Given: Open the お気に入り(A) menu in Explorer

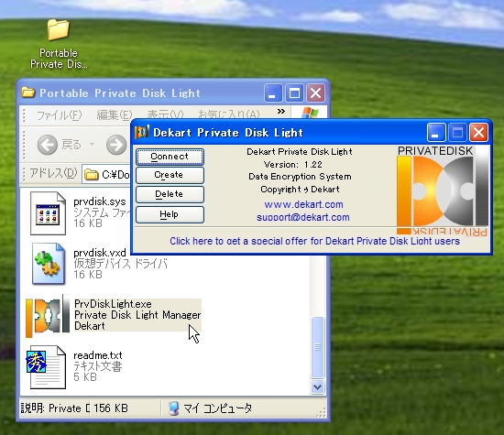Looking at the screenshot, I should [228, 114].
